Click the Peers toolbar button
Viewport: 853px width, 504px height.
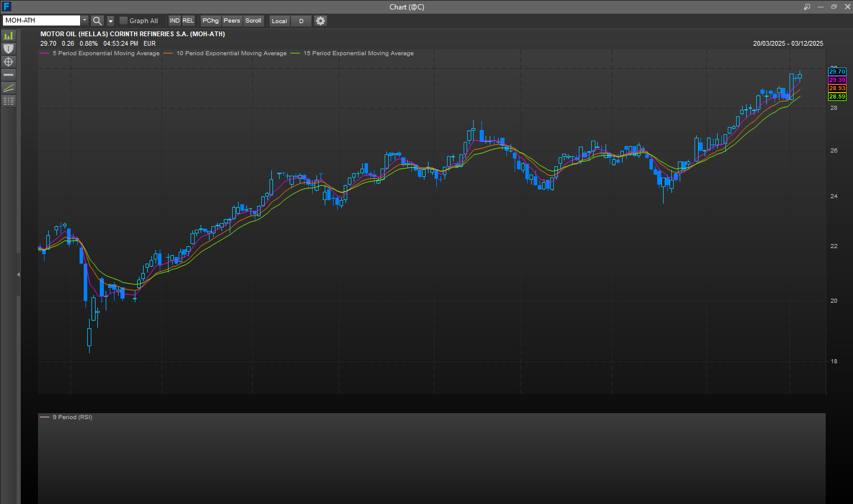click(x=232, y=21)
